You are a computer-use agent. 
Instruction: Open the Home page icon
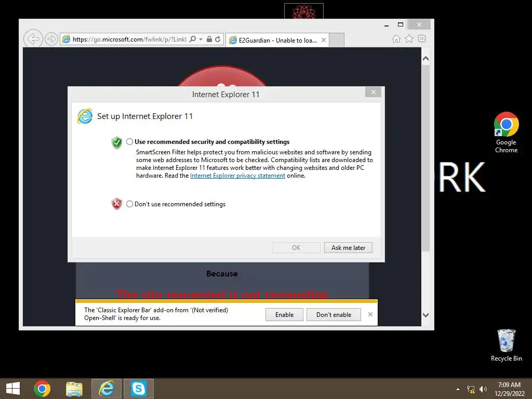[396, 38]
